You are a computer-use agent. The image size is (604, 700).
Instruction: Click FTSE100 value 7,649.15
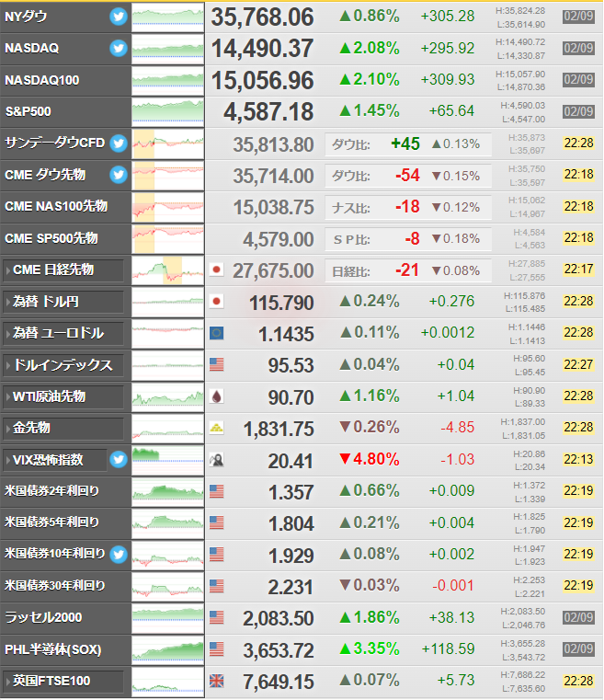click(x=279, y=683)
